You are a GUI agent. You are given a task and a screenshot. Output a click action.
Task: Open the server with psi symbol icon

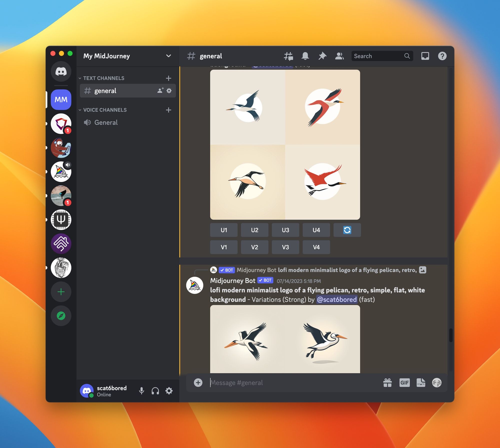pyautogui.click(x=61, y=220)
